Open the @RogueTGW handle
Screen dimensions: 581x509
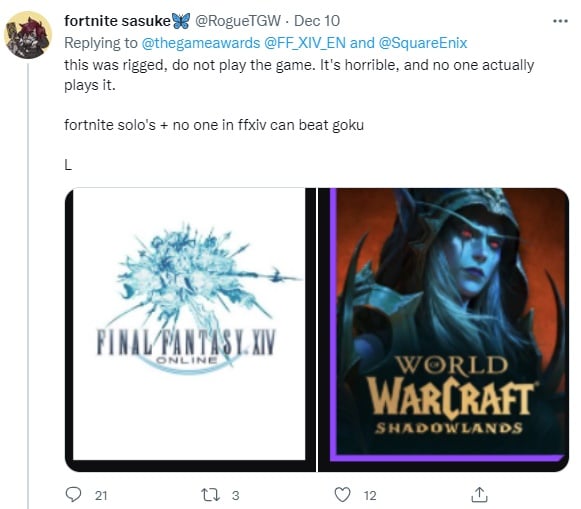point(238,21)
